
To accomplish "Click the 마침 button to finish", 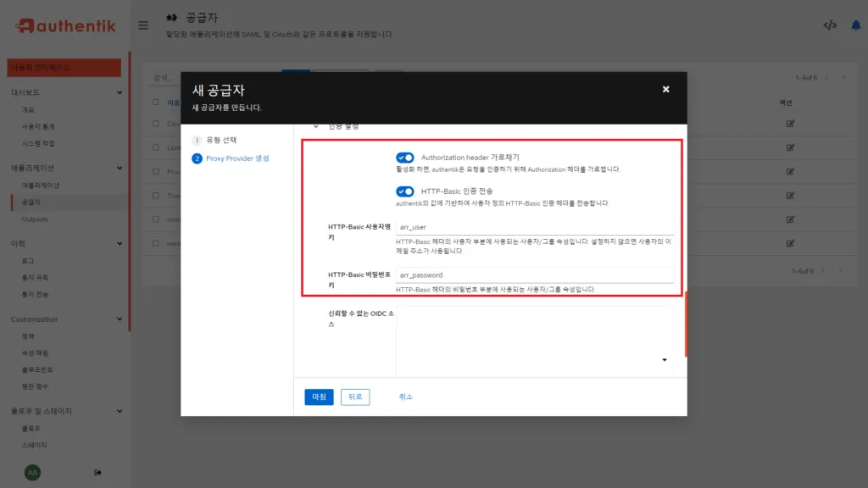I will point(318,396).
